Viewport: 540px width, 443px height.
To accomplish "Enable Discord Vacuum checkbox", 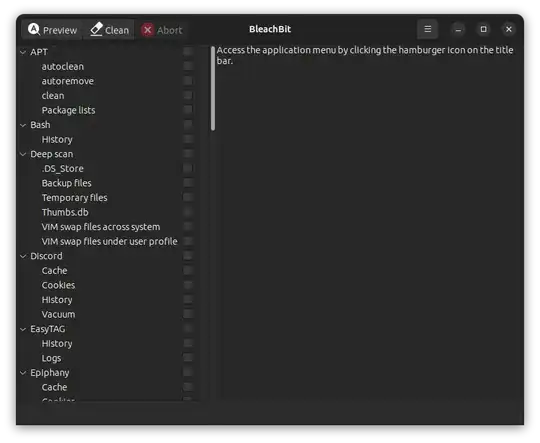I will click(x=188, y=314).
